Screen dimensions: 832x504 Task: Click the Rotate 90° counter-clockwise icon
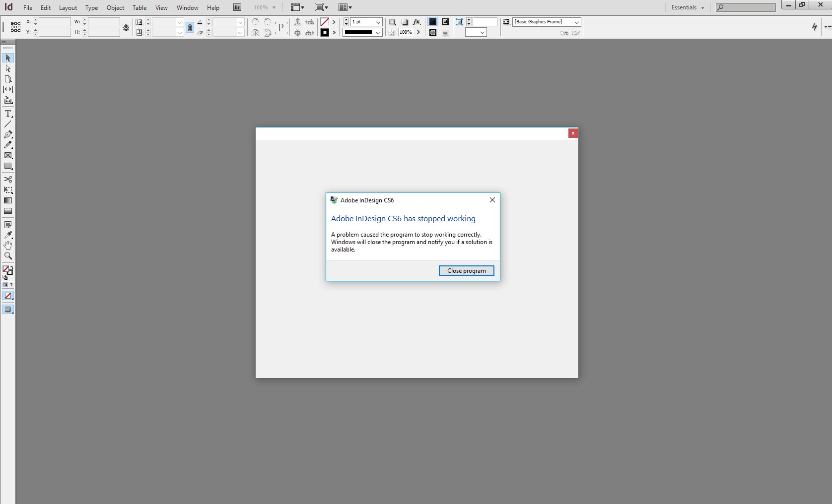(267, 22)
